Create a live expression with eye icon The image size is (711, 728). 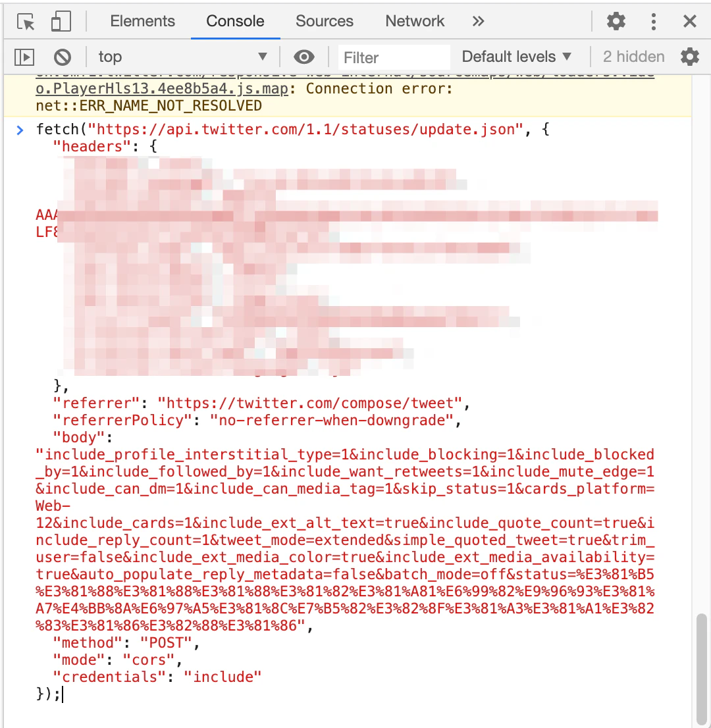(303, 57)
